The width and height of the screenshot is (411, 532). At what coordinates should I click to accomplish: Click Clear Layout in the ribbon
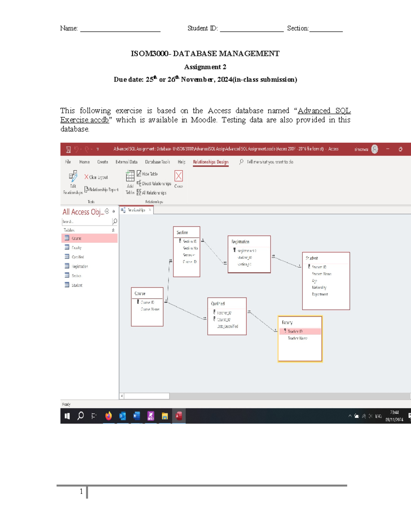pyautogui.click(x=97, y=177)
